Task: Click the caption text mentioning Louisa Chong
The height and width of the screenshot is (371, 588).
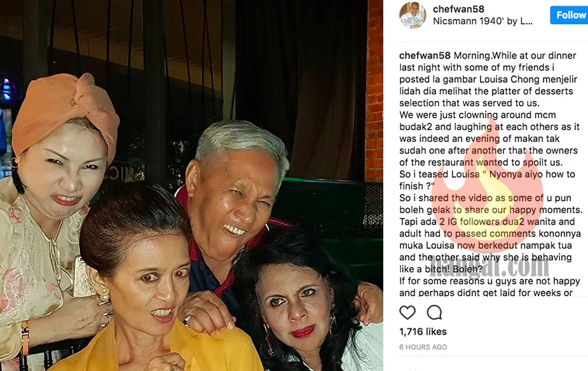Action: tap(488, 80)
